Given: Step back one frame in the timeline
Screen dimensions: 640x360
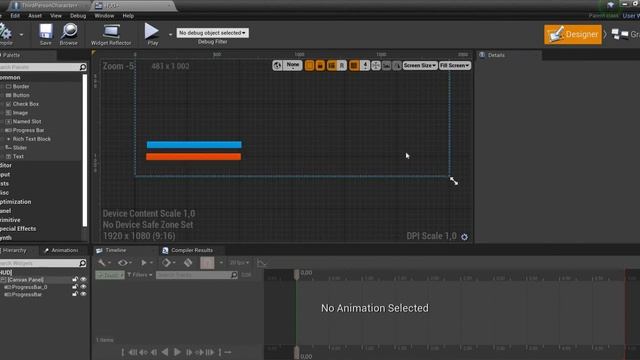Looking at the screenshot, I should (x=154, y=352).
